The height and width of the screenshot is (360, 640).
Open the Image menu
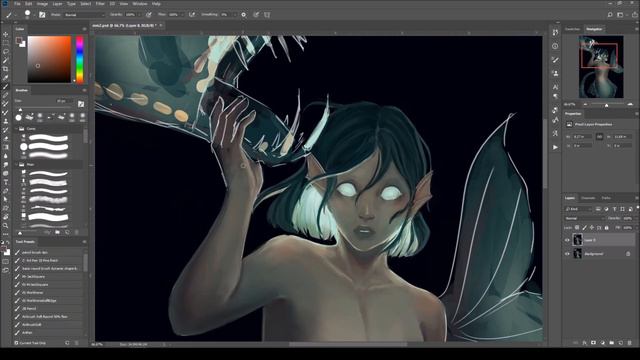pyautogui.click(x=42, y=4)
